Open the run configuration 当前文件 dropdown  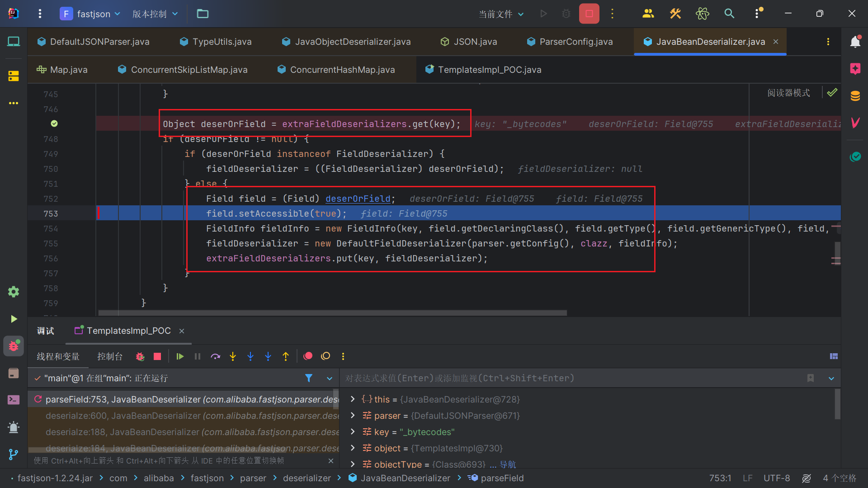click(501, 14)
